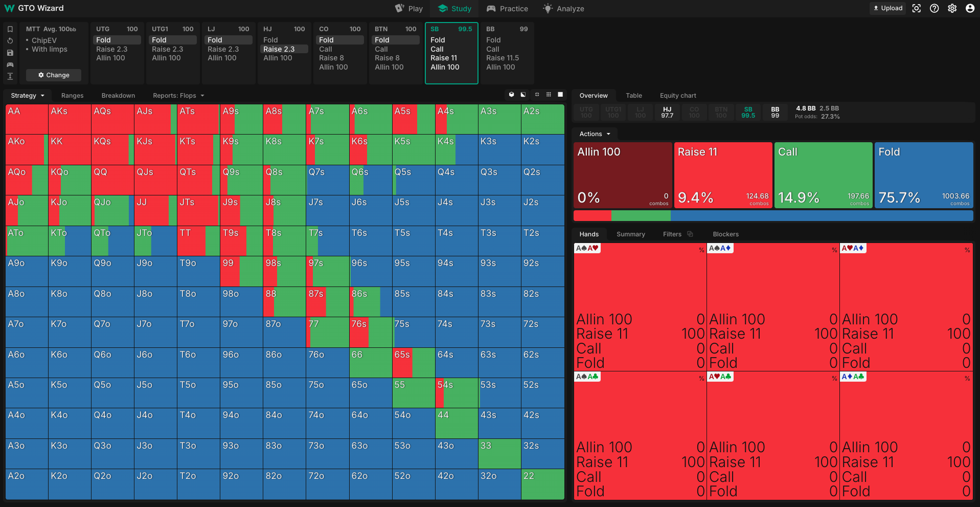Switch to the Breakdown tab
Image resolution: width=980 pixels, height=507 pixels.
click(x=118, y=96)
